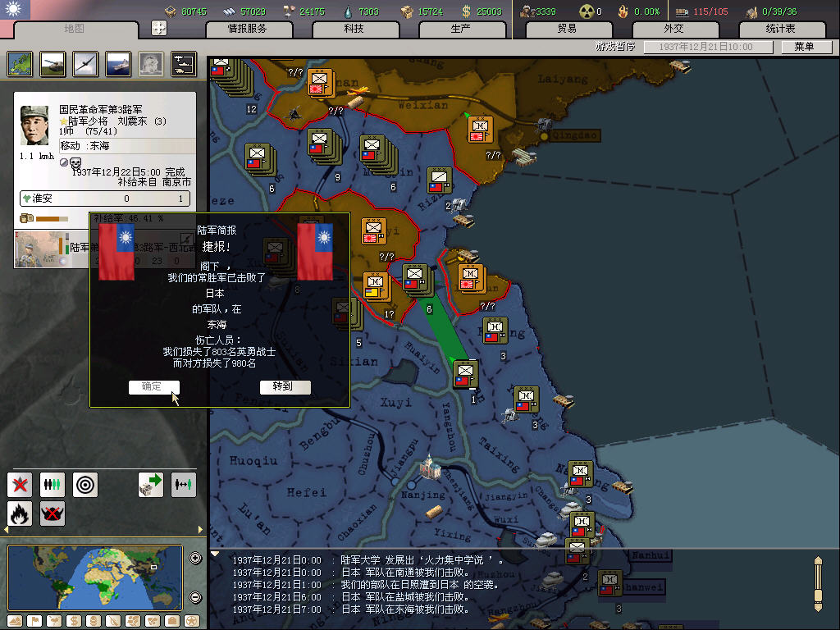
Task: Open the naval units warship icon
Action: tap(118, 64)
